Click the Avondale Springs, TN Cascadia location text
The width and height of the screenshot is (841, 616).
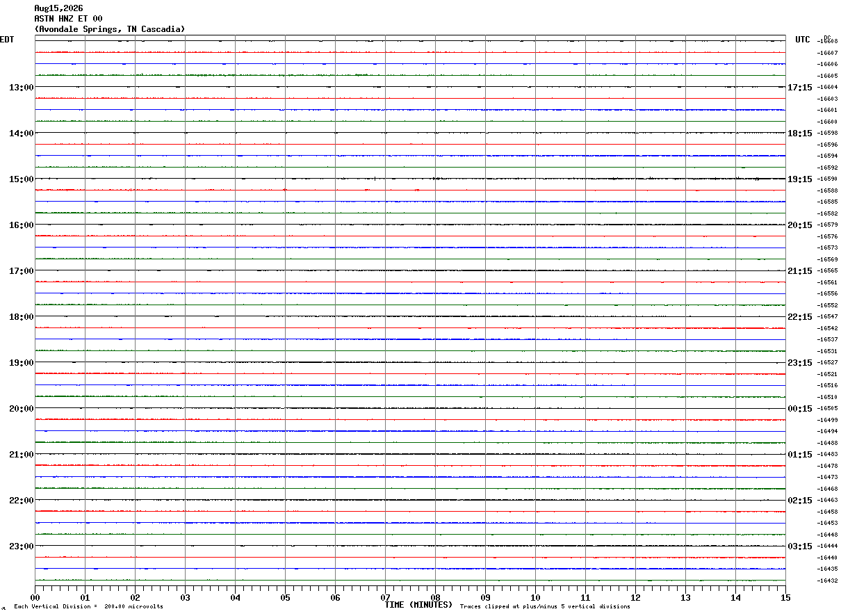110,29
